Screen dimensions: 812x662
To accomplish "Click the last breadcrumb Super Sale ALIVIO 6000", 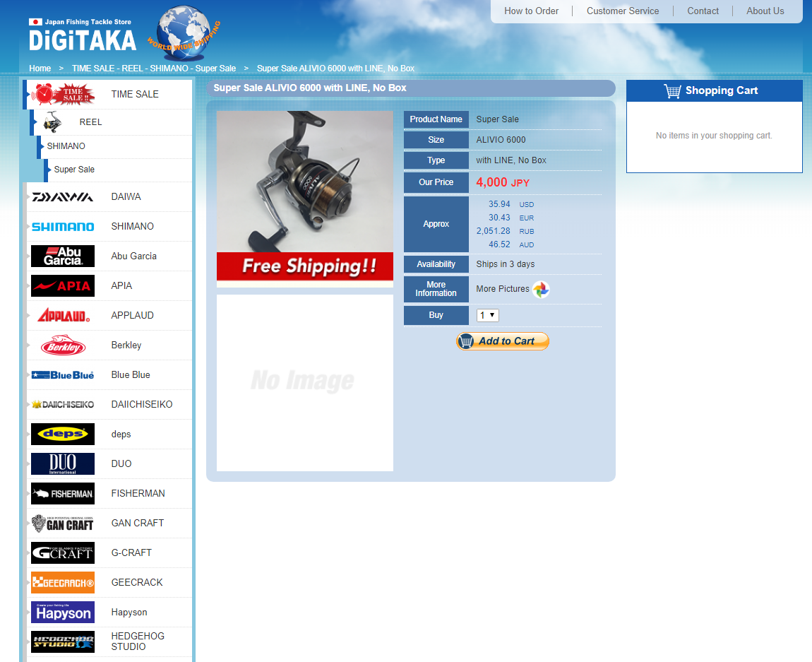I will coord(335,69).
